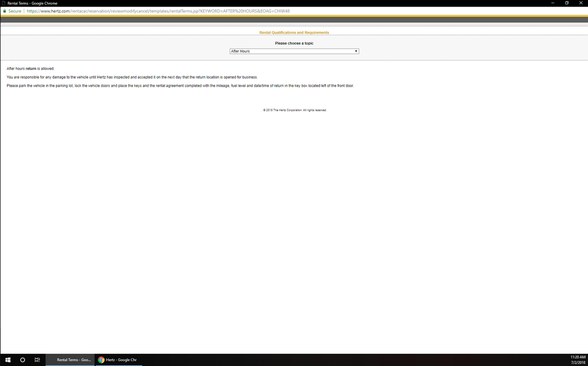Open Task View from the taskbar
Viewport: 588px width, 366px height.
[x=37, y=360]
